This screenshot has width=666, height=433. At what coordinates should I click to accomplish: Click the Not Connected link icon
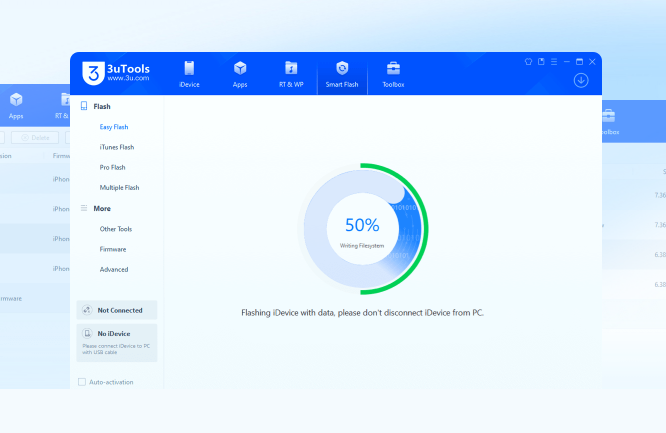pyautogui.click(x=87, y=310)
